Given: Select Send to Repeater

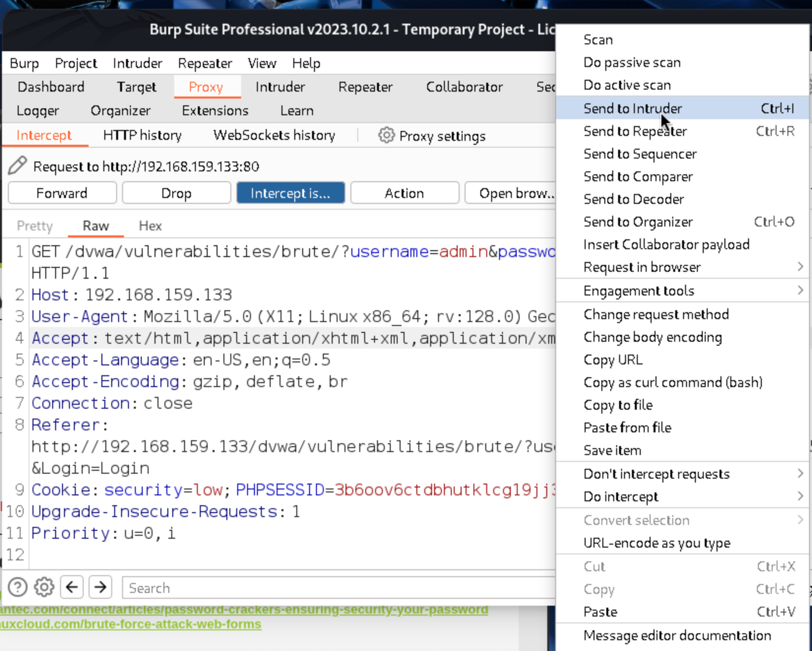Looking at the screenshot, I should pos(683,131).
